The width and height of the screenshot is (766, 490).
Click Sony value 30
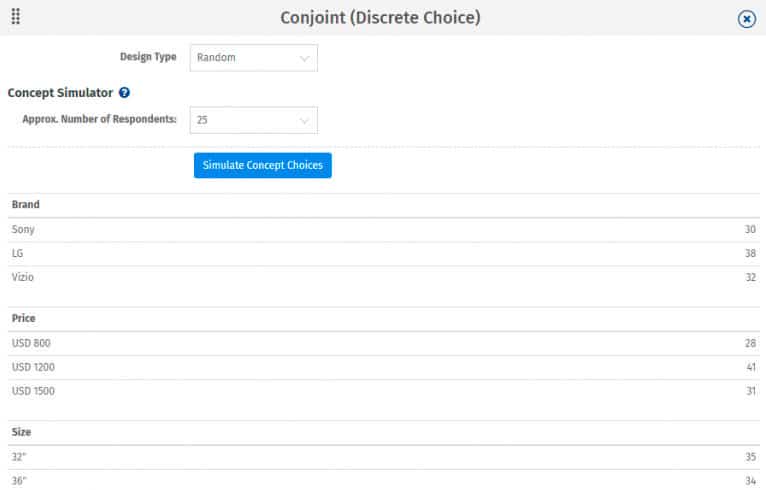click(x=750, y=229)
